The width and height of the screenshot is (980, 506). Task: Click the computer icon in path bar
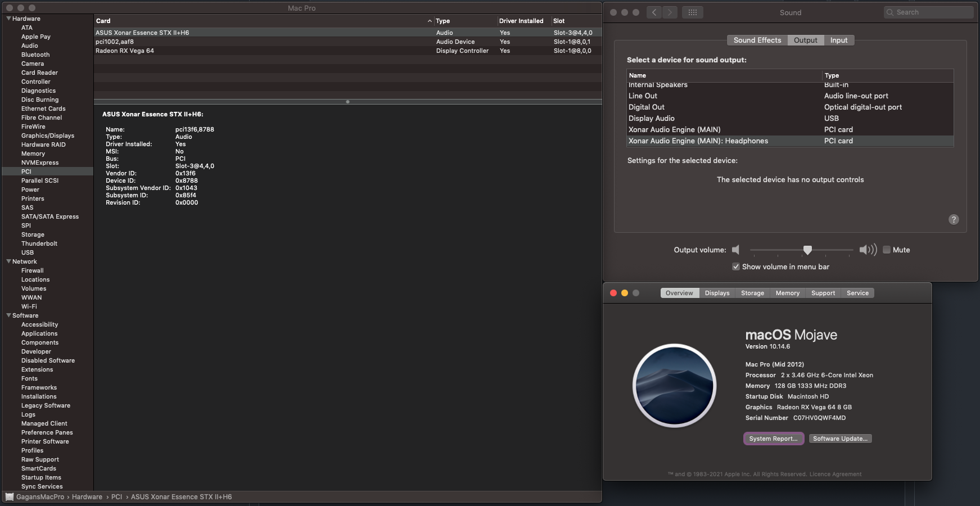pos(9,497)
